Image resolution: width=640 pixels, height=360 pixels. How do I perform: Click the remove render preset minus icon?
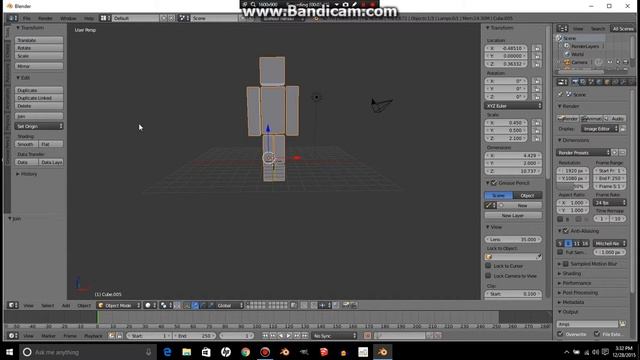(622, 152)
